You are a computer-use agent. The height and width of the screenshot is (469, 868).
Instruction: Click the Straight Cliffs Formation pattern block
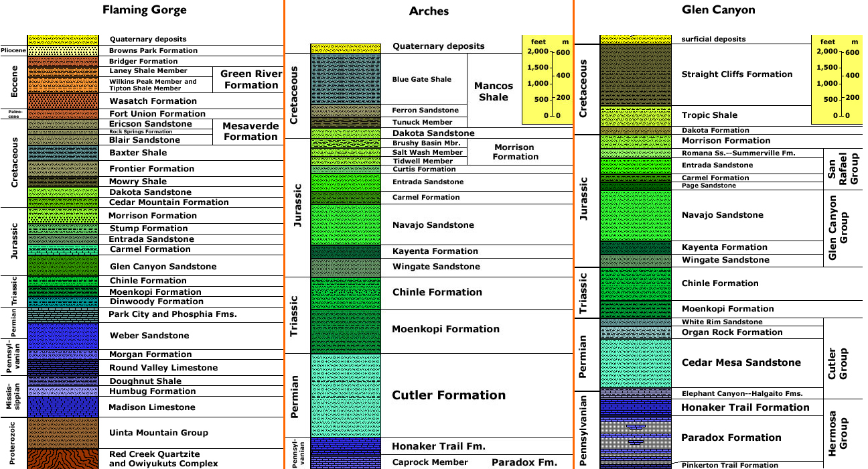635,74
